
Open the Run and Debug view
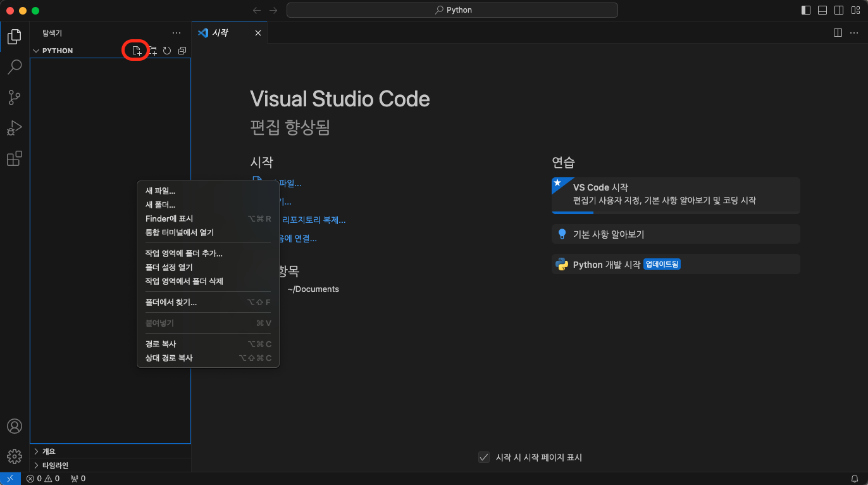[15, 127]
